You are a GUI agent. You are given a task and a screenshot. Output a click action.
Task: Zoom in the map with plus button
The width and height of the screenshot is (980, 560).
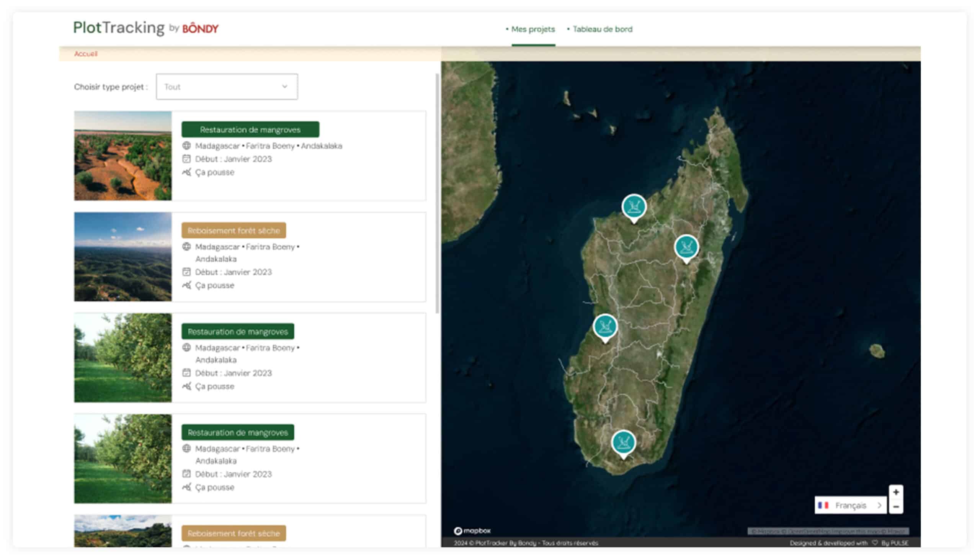(896, 492)
